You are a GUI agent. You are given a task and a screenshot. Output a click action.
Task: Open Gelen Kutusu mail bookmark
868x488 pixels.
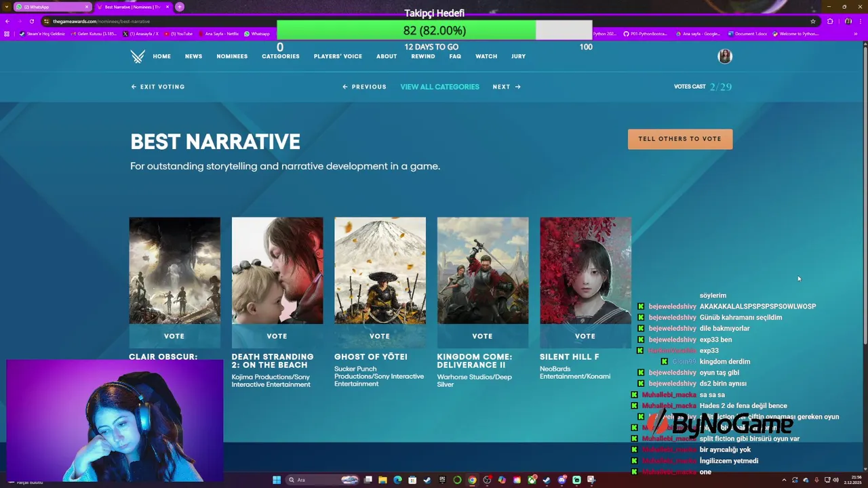pos(94,33)
